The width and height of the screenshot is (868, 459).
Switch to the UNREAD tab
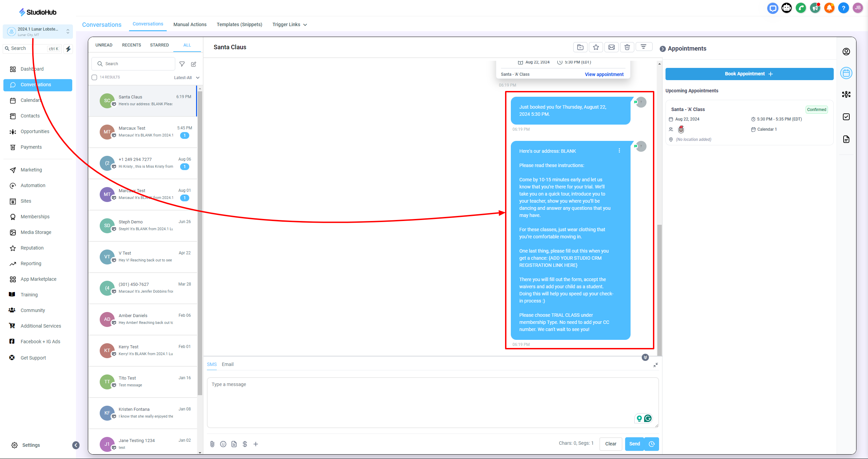[104, 45]
